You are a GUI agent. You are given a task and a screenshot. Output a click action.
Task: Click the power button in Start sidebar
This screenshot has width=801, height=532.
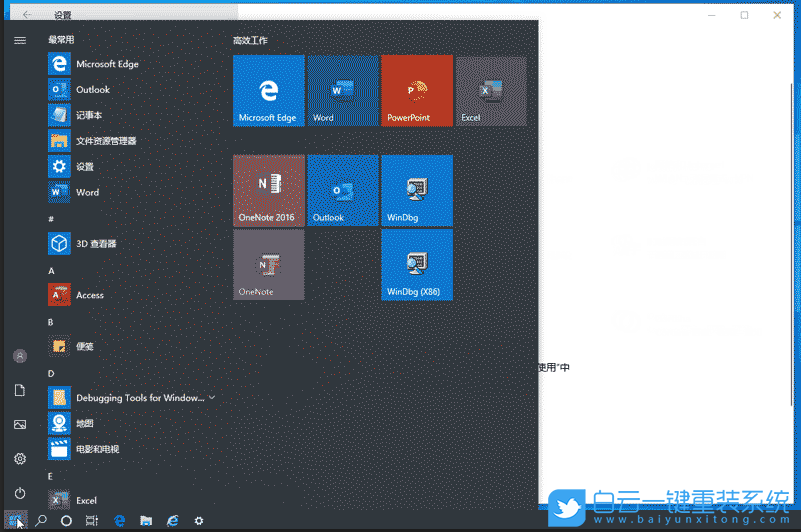pyautogui.click(x=20, y=493)
